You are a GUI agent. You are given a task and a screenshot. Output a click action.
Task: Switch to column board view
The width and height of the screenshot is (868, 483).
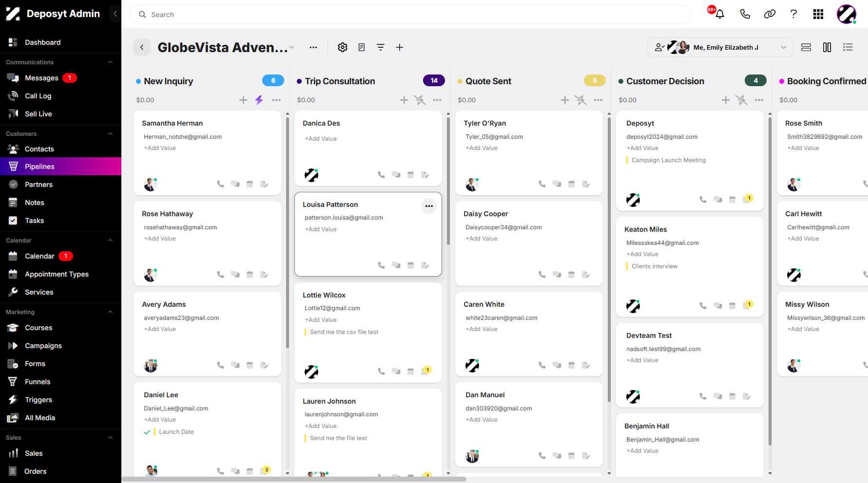point(827,47)
